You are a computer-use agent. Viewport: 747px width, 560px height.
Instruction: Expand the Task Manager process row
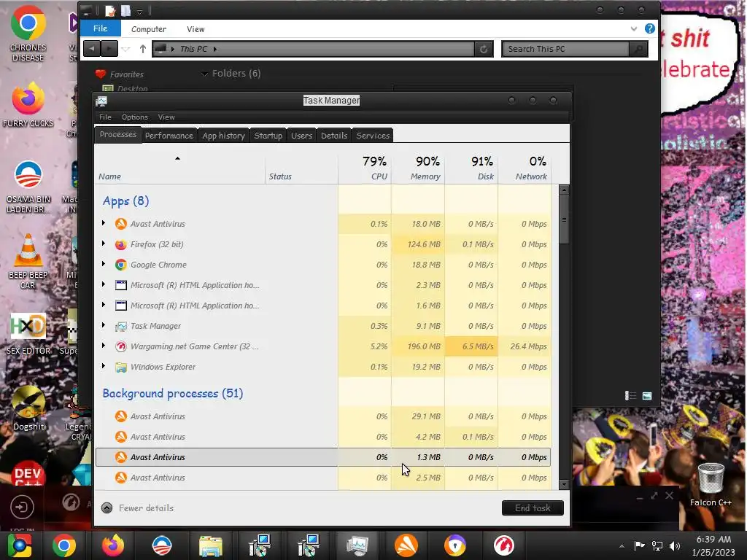point(104,325)
